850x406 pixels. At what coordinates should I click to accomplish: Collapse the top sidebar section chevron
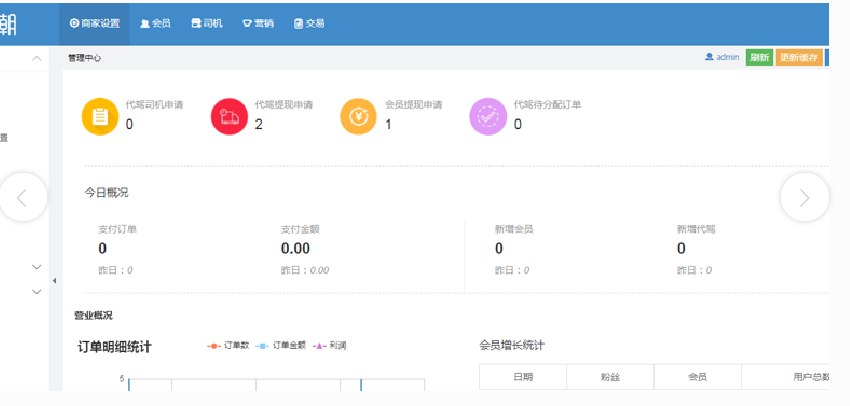[x=37, y=58]
